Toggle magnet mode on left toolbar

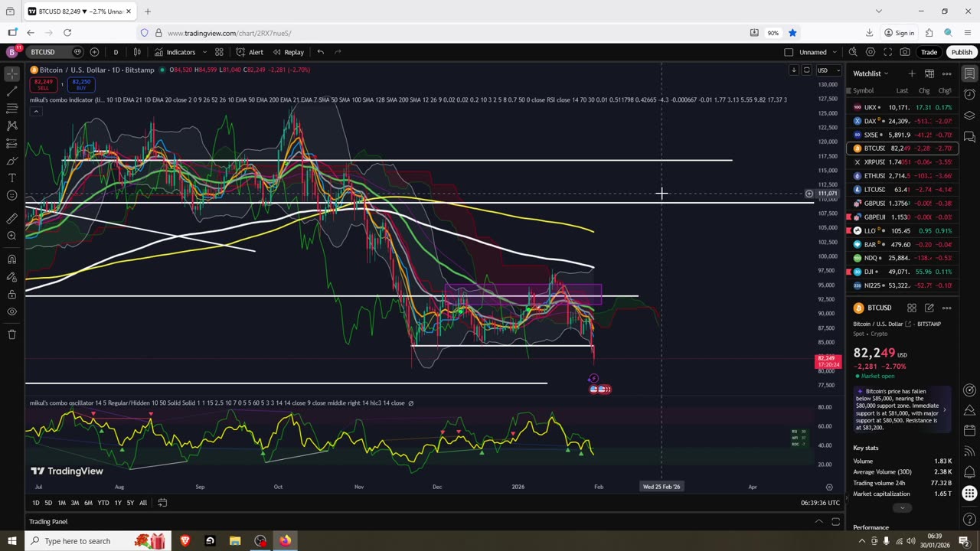(x=11, y=259)
